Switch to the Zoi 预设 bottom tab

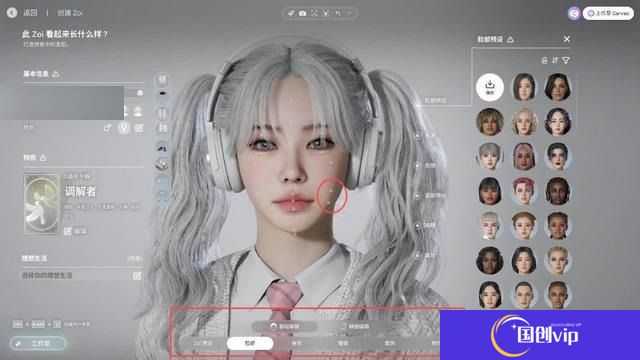pyautogui.click(x=203, y=343)
